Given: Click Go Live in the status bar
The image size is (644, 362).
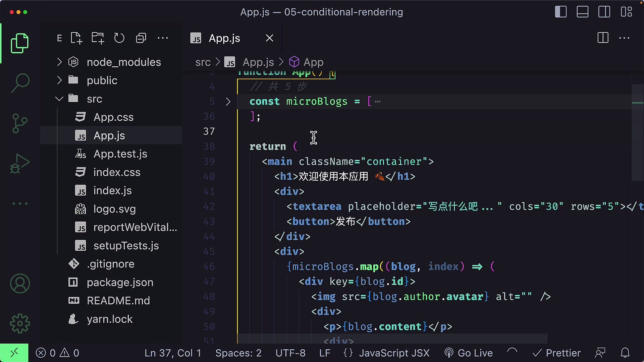Looking at the screenshot, I should [x=469, y=353].
